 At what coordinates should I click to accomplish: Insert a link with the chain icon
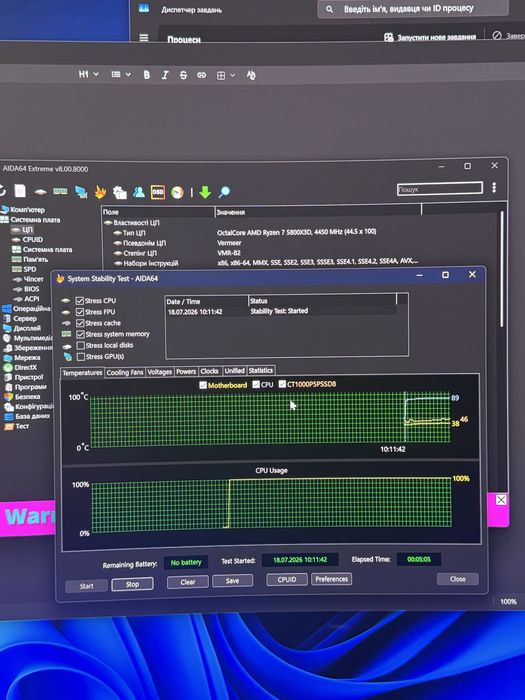point(202,75)
